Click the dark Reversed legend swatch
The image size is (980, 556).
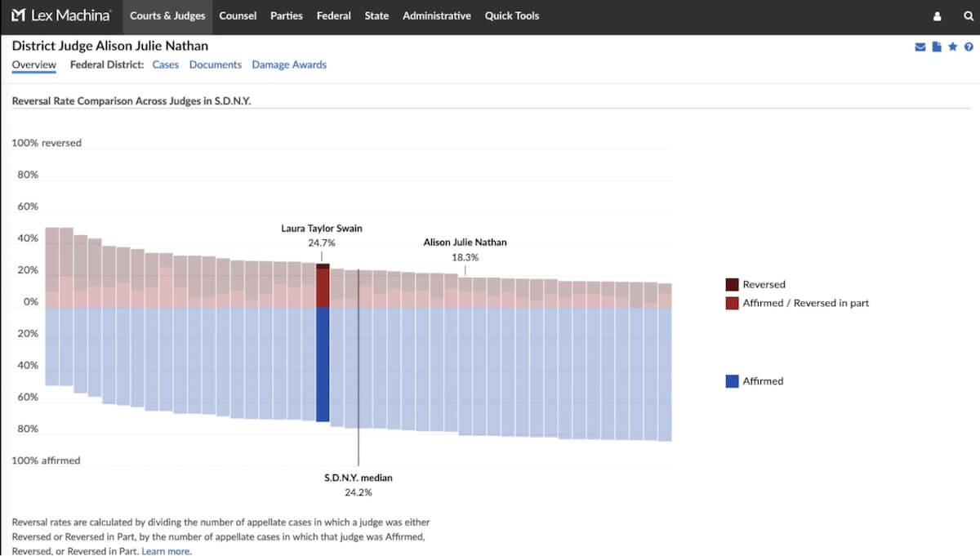[732, 285]
